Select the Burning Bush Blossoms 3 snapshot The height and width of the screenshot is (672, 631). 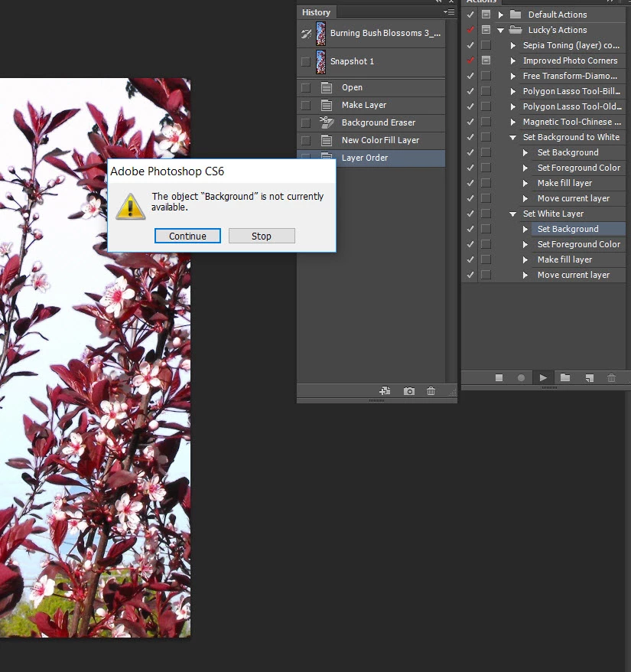pyautogui.click(x=371, y=33)
